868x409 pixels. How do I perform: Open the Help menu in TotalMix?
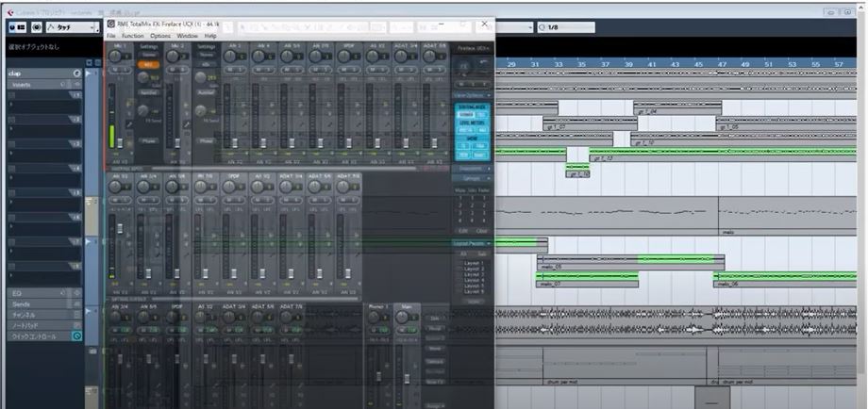[x=210, y=36]
